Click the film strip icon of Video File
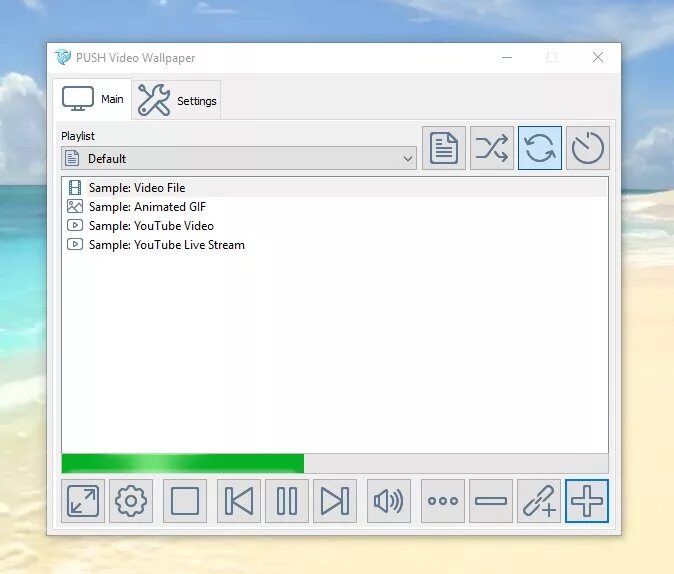This screenshot has height=574, width=674. [x=75, y=188]
